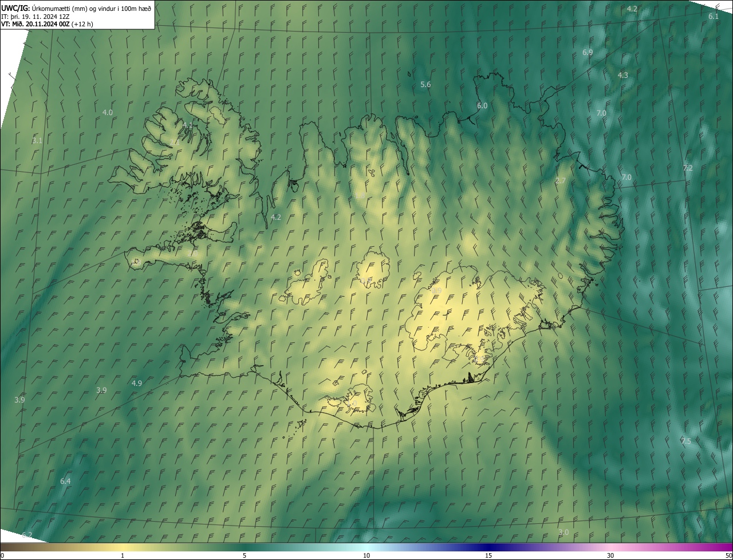Click the colorbar tick label 5
Viewport: 733px width, 560px height.
coord(245,555)
